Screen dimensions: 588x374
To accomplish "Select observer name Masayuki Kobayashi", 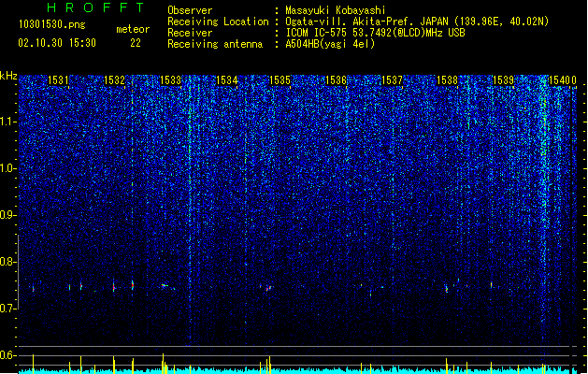I will pos(336,10).
